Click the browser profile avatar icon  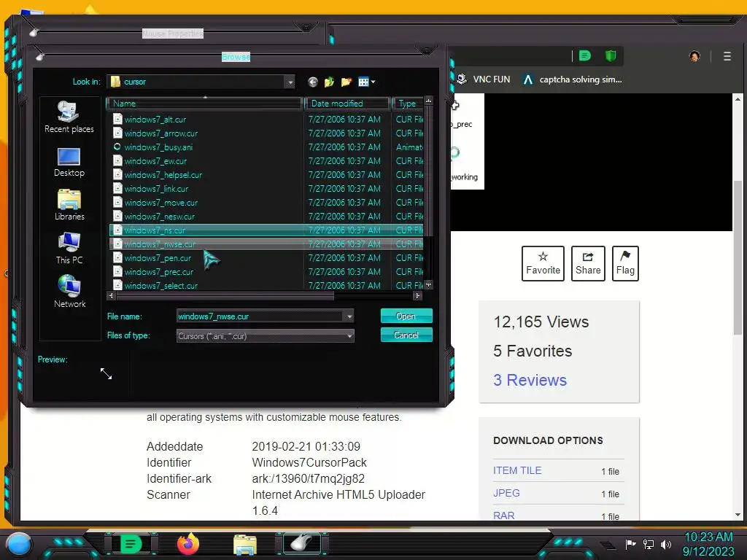click(x=694, y=56)
